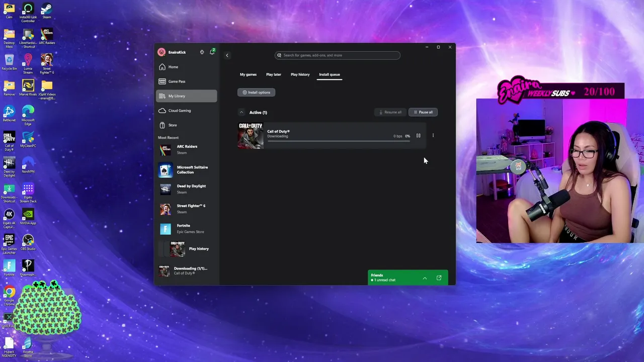The height and width of the screenshot is (362, 644).
Task: Open Epic Games Launcher desktop icon
Action: pyautogui.click(x=9, y=244)
